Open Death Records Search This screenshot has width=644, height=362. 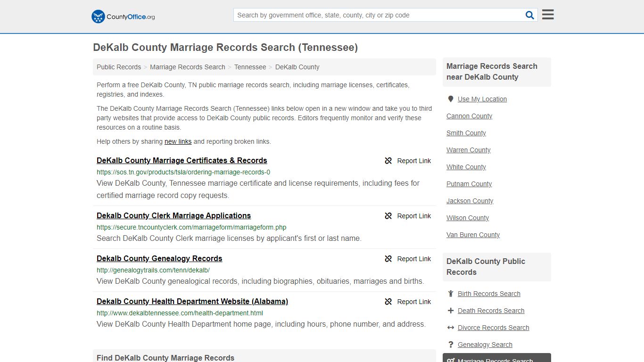point(491,311)
